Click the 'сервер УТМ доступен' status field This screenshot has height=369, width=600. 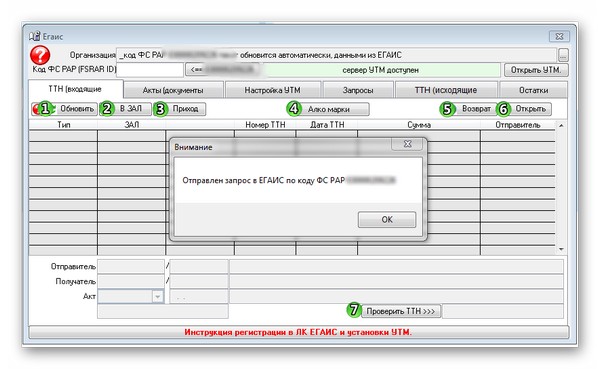(x=381, y=70)
